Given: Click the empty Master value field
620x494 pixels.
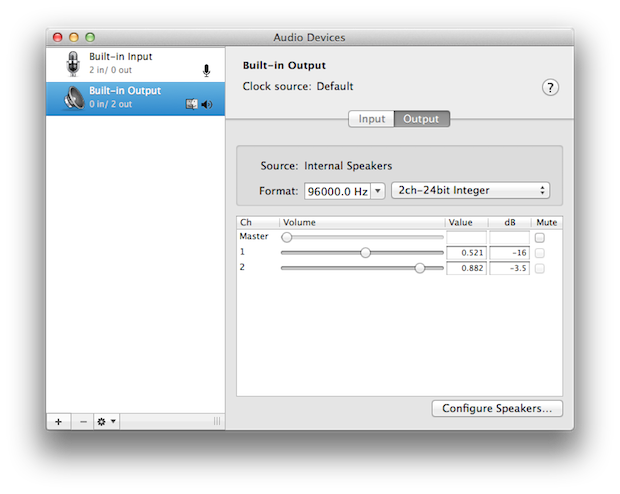Looking at the screenshot, I should pos(466,237).
